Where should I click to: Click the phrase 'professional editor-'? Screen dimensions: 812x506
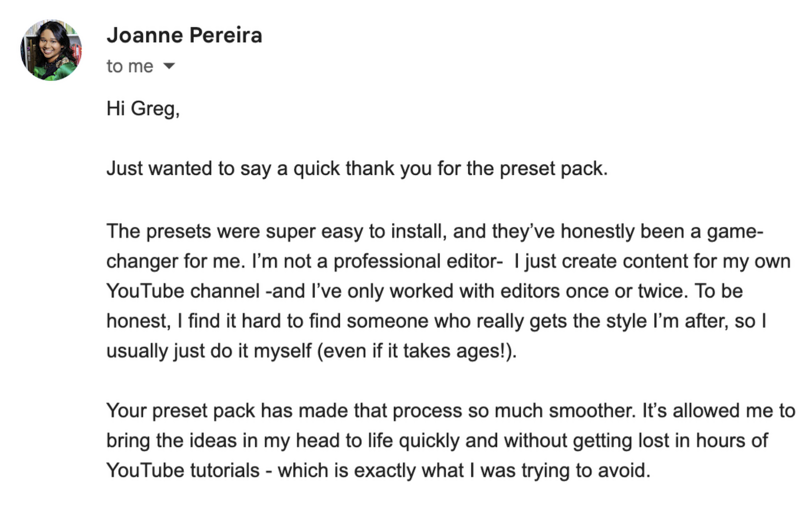418,261
